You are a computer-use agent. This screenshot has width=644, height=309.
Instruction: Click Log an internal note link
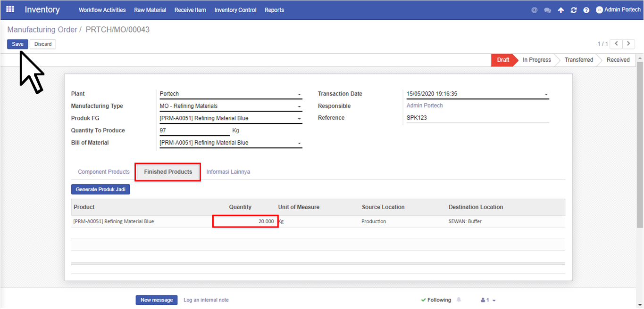[x=206, y=300]
